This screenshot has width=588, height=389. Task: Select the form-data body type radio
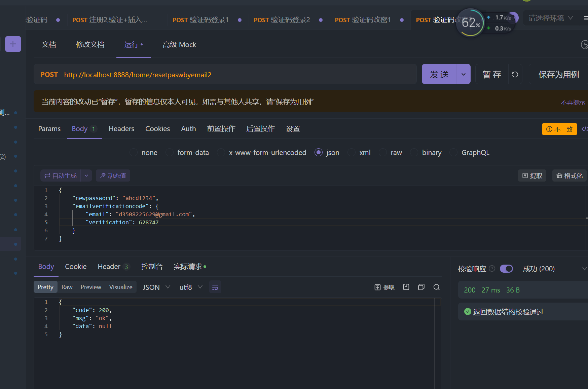pyautogui.click(x=170, y=153)
